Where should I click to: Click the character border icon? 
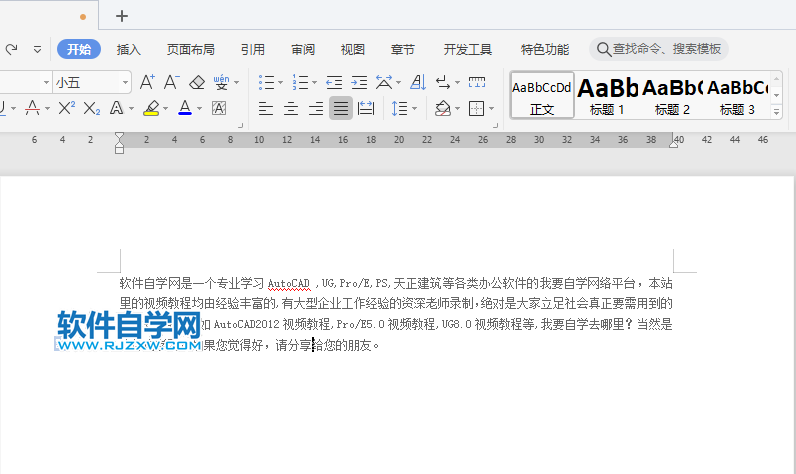point(219,108)
